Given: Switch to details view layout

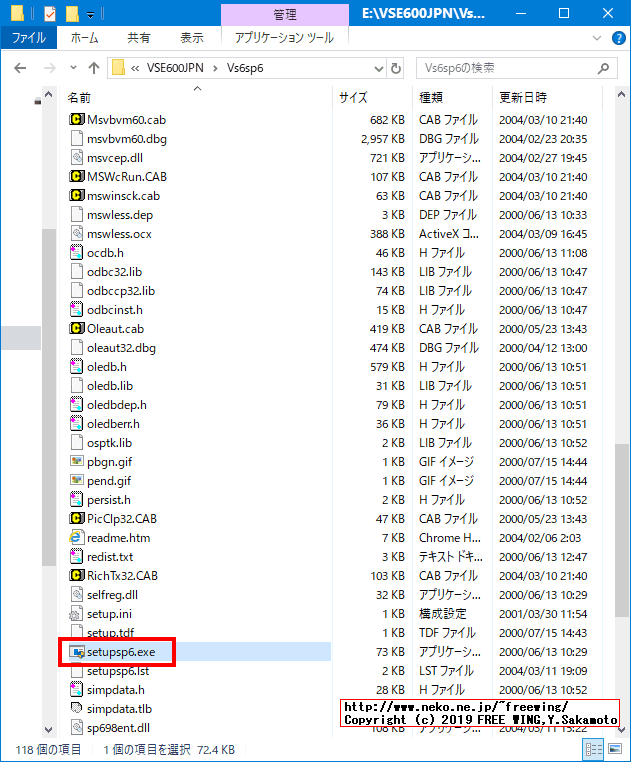Looking at the screenshot, I should [x=594, y=749].
